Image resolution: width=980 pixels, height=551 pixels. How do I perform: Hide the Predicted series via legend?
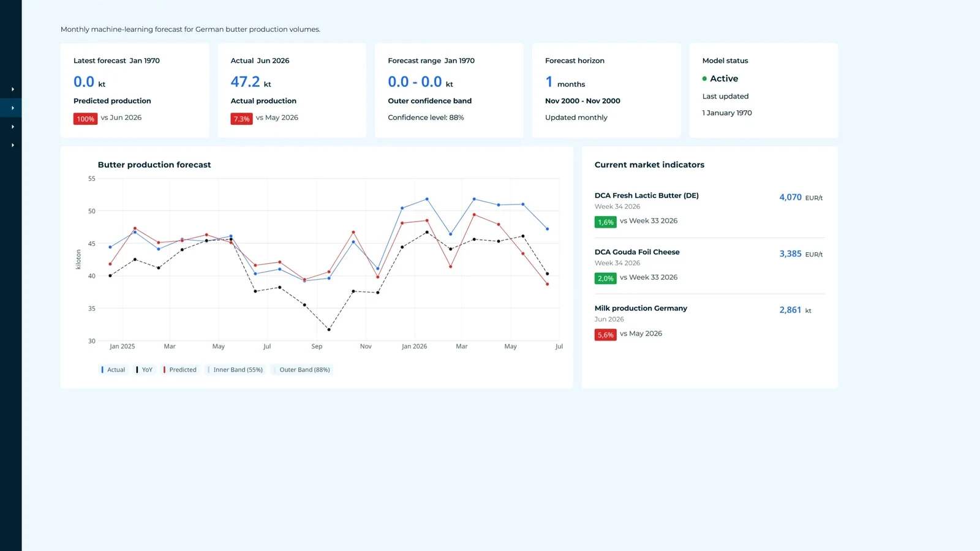(179, 370)
